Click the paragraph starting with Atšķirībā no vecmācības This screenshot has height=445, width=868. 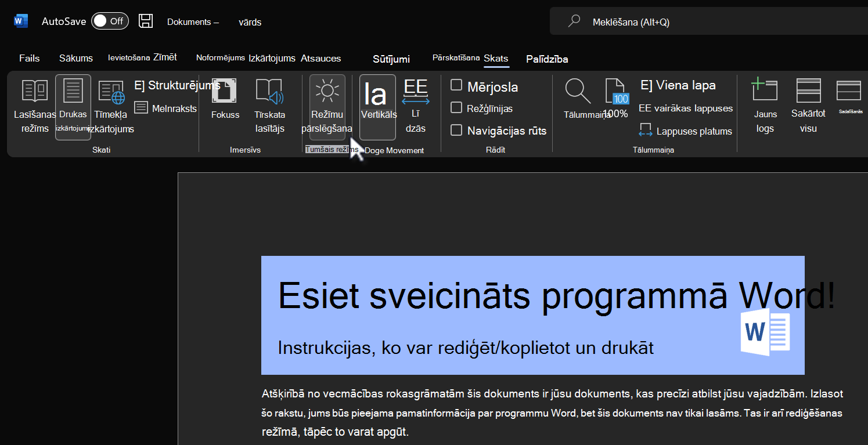(x=552, y=413)
